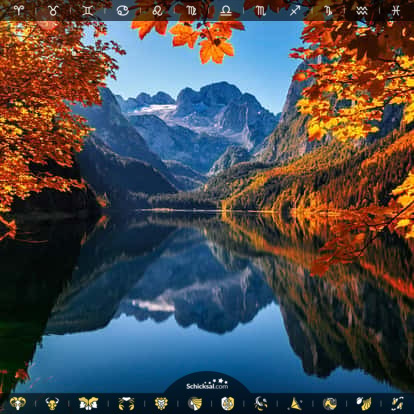Choose the golden Capricorn icon in the bottom bar
414x414 pixels.
click(330, 403)
